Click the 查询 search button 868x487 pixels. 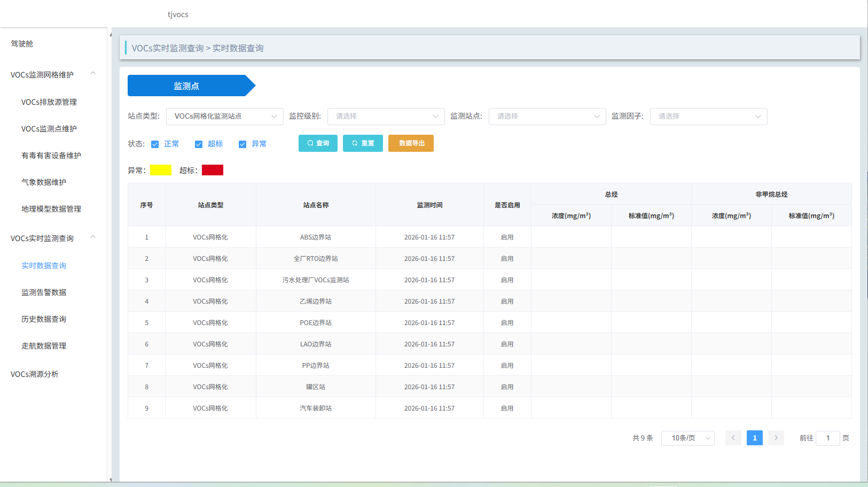[318, 143]
